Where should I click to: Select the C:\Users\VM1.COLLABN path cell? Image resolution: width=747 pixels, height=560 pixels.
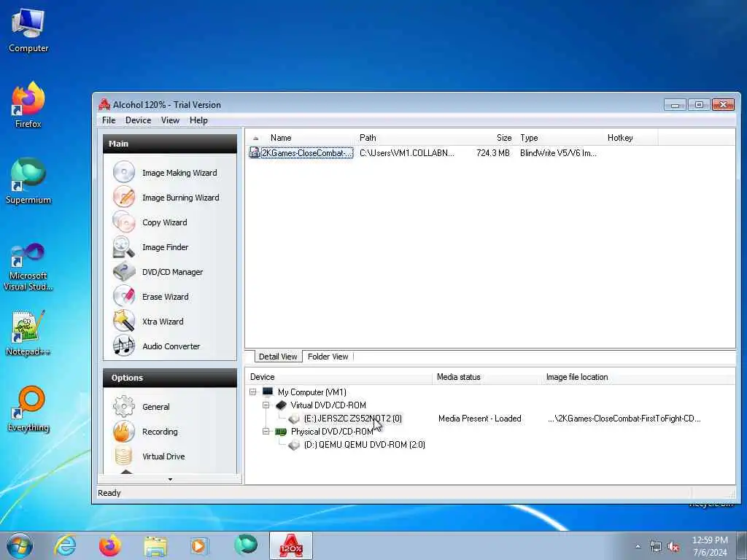407,153
